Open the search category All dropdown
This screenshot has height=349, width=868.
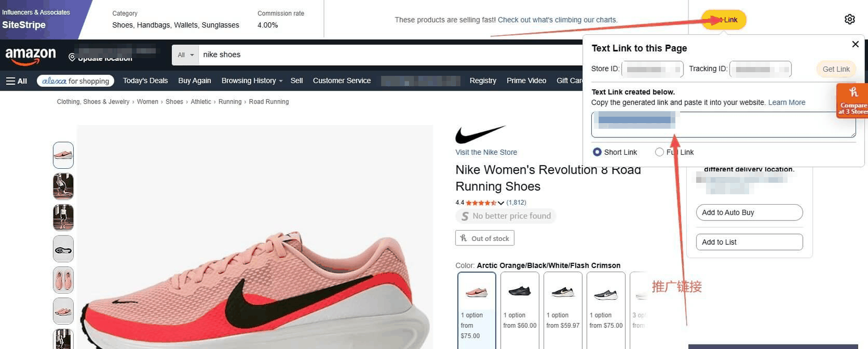186,55
